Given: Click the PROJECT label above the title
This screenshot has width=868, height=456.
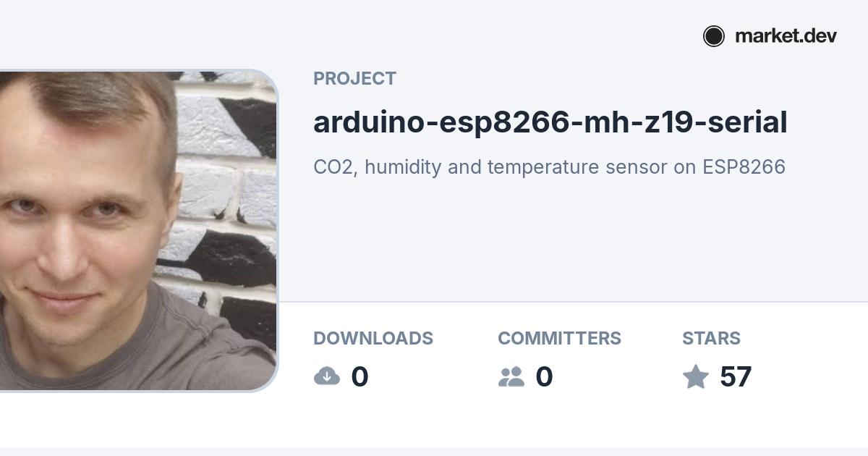Looking at the screenshot, I should point(354,78).
